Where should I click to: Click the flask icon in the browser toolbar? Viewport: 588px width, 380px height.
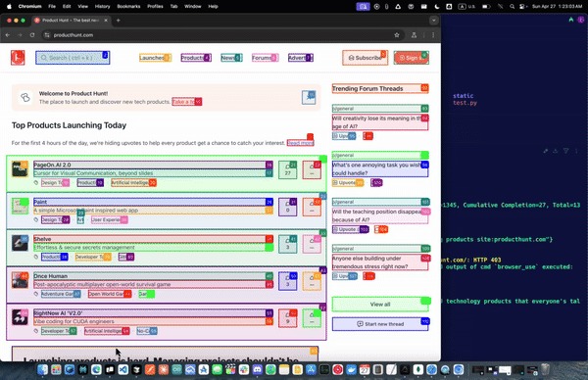[x=414, y=35]
